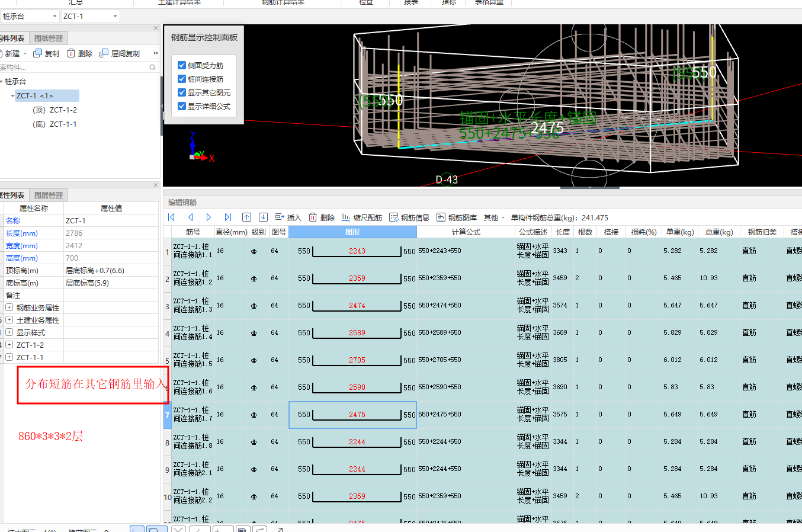
Task: Click the 直径(mm) column header
Action: (232, 232)
